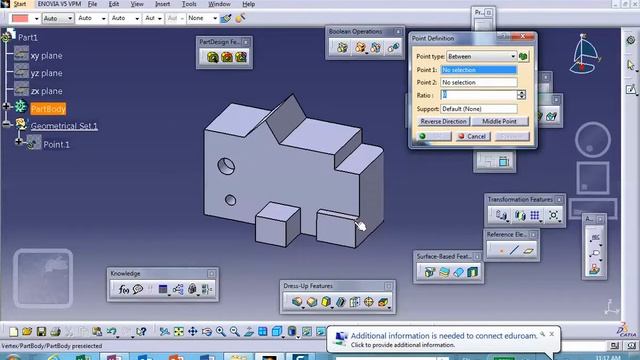
Task: Click the Rectangular Pattern icon in Transformation Features
Action: 535,215
